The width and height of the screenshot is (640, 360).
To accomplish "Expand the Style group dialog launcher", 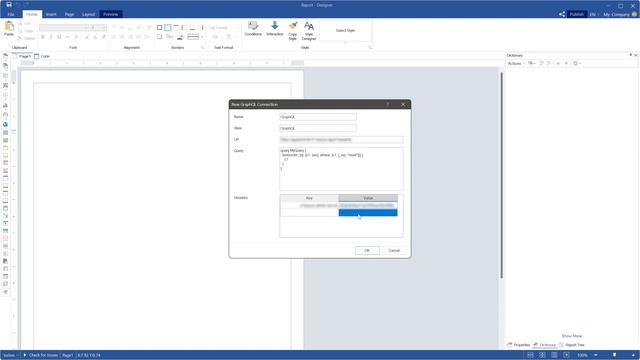I will pyautogui.click(x=370, y=48).
